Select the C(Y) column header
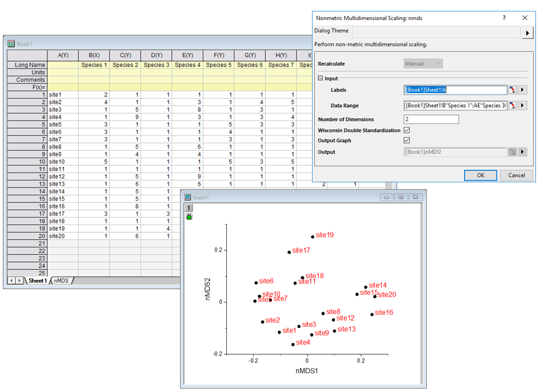 [x=125, y=55]
